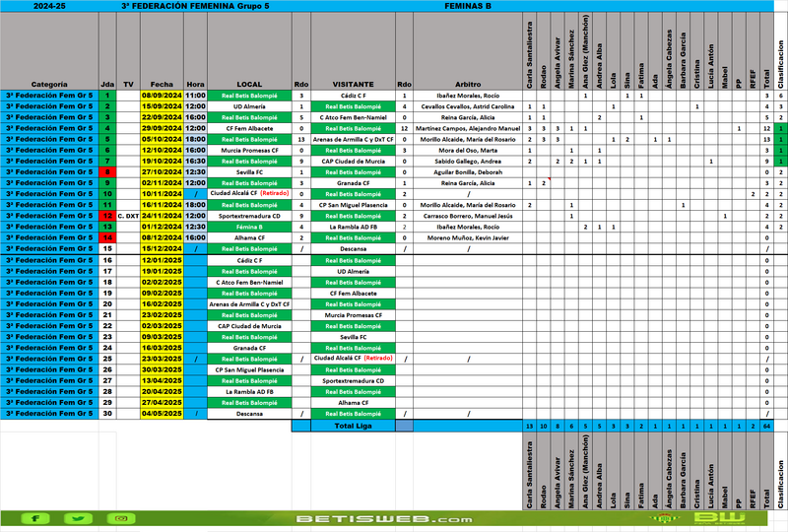The width and height of the screenshot is (788, 532).
Task: Select the Sevilla FC local cell on 27/10/2024
Action: click(249, 172)
